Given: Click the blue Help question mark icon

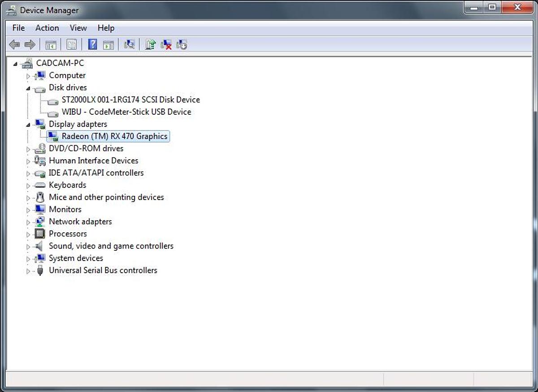Looking at the screenshot, I should click(92, 44).
